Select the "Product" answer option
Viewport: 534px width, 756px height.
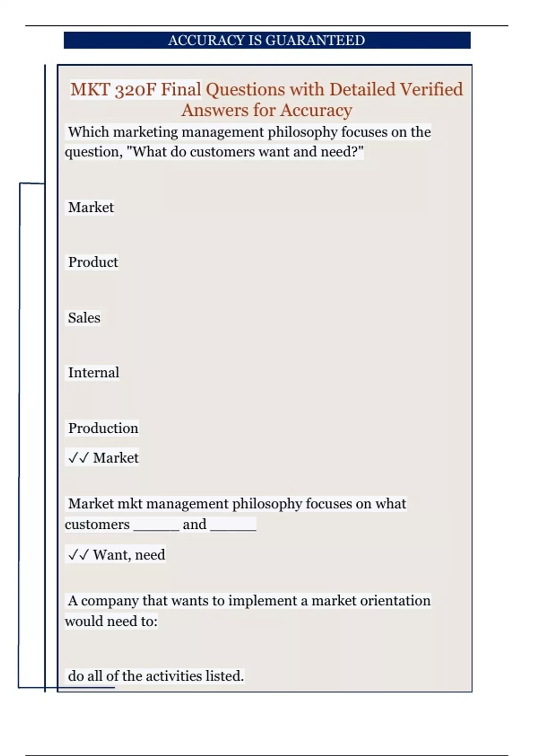(x=93, y=262)
